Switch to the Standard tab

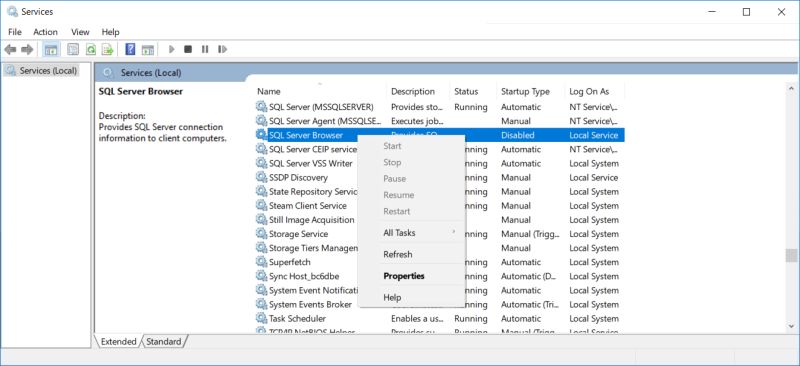(x=164, y=341)
